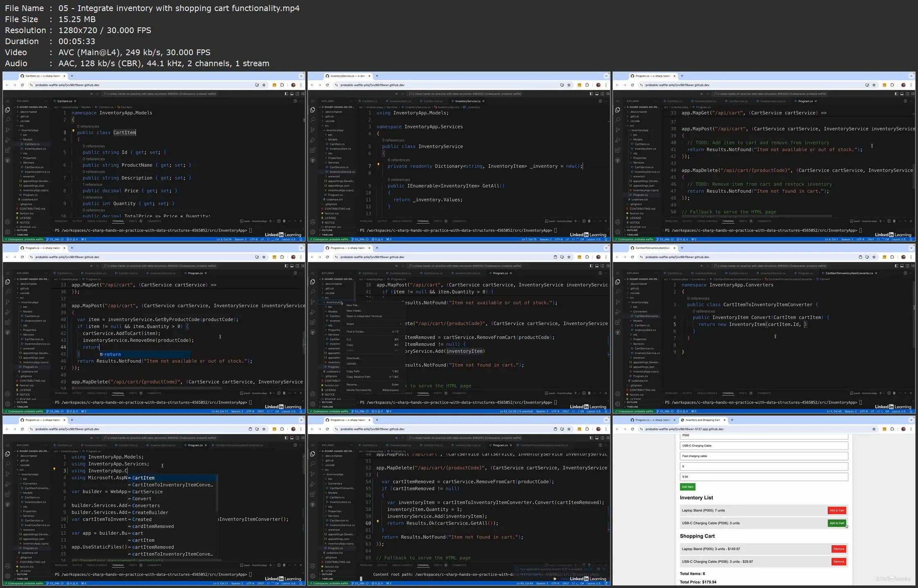Open Source Control in the CartItem.cs browser window
The height and width of the screenshot is (588, 918).
pyautogui.click(x=7, y=130)
